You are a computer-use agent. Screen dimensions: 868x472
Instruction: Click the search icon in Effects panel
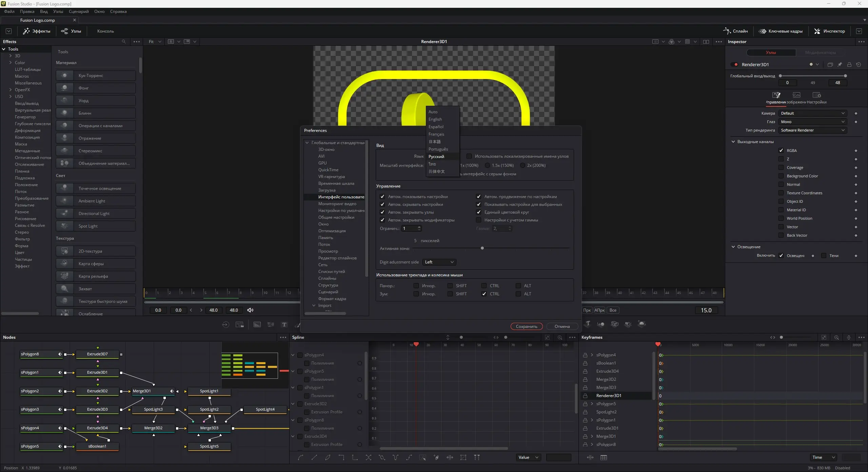pyautogui.click(x=124, y=42)
